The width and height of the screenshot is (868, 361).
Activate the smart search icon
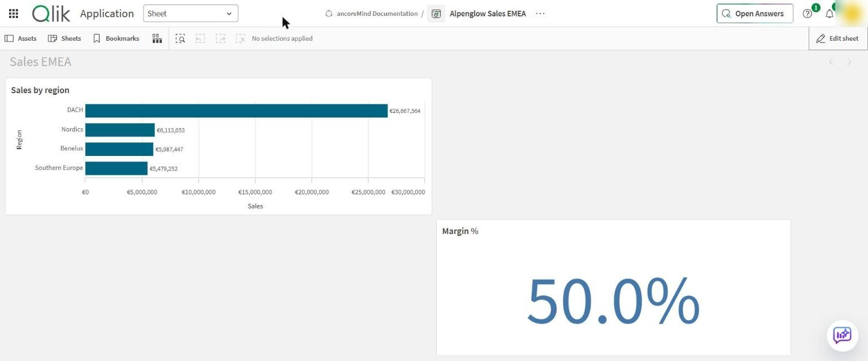coord(180,38)
